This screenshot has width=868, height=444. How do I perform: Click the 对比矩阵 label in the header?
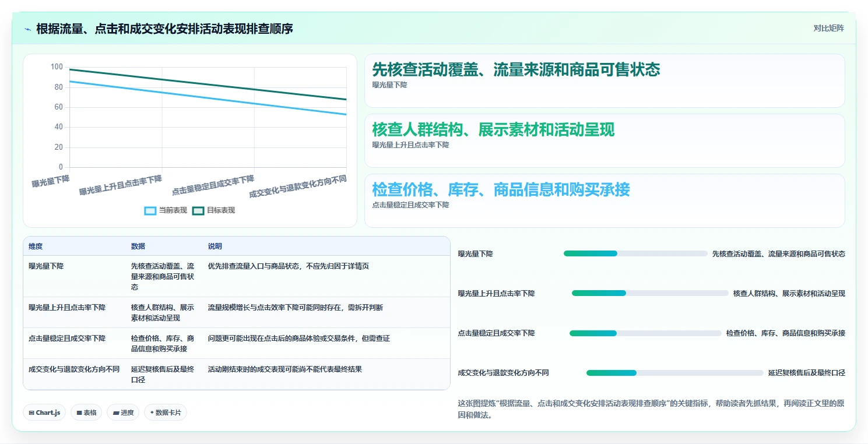tap(828, 28)
